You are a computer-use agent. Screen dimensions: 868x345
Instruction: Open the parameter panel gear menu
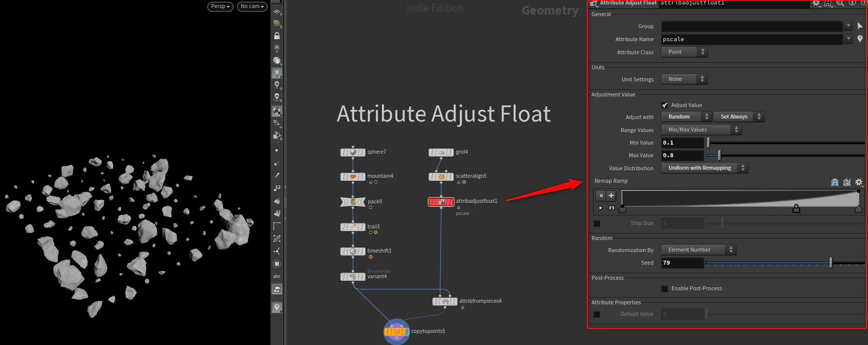click(x=816, y=3)
